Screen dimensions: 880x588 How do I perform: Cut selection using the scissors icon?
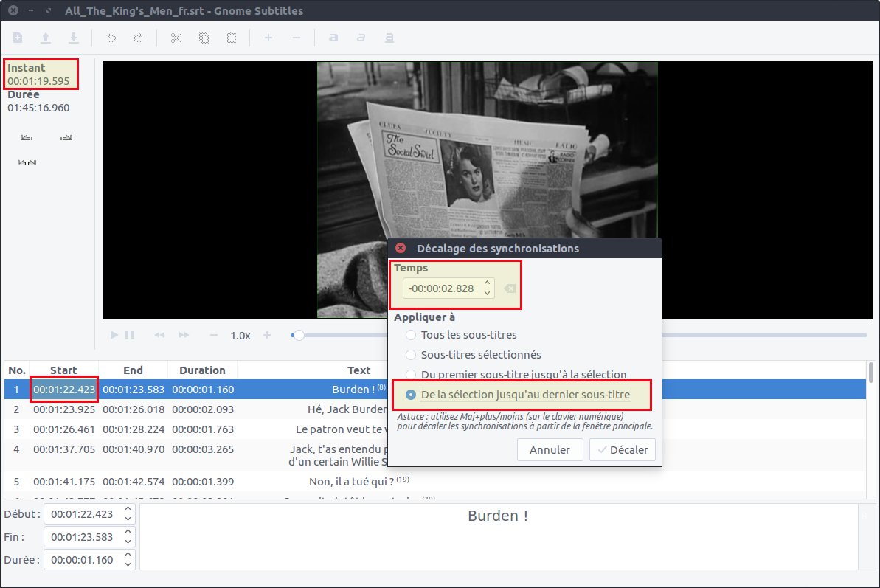coord(176,38)
